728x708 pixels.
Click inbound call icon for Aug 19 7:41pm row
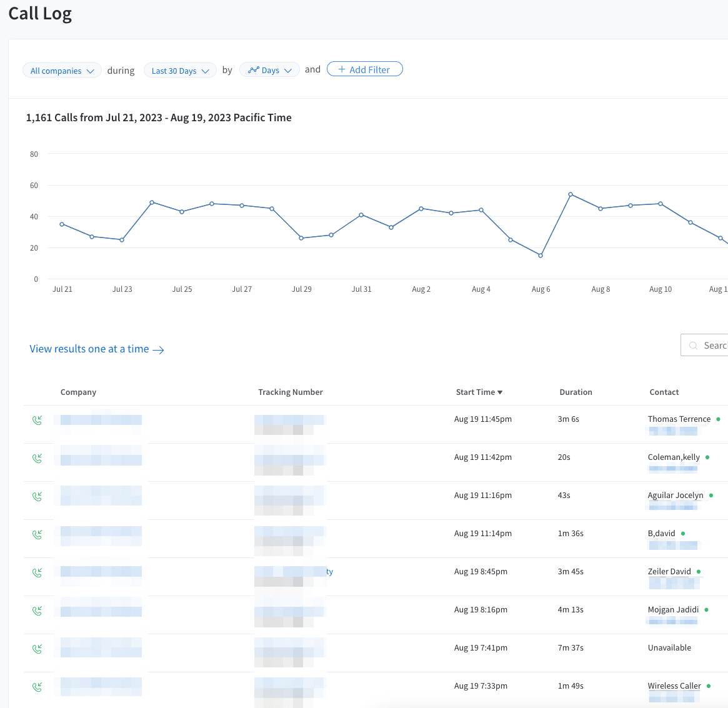pos(37,649)
